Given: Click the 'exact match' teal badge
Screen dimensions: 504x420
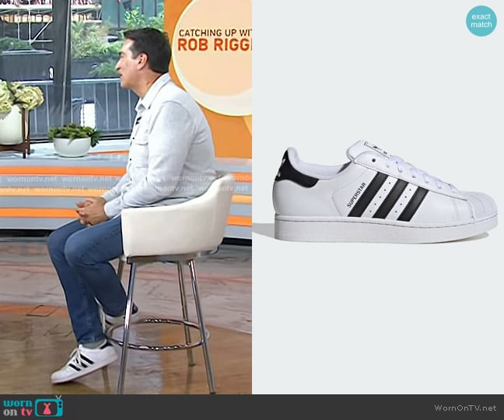Looking at the screenshot, I should coord(481,21).
